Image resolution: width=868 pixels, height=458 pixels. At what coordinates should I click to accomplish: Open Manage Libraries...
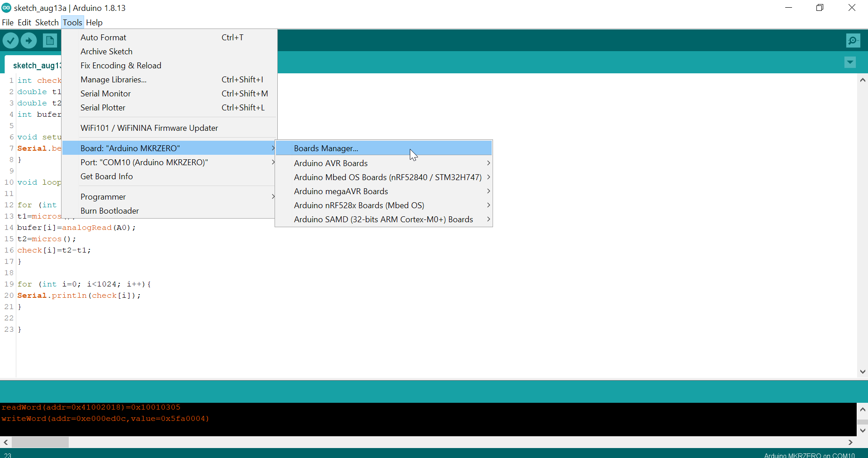coord(170,80)
